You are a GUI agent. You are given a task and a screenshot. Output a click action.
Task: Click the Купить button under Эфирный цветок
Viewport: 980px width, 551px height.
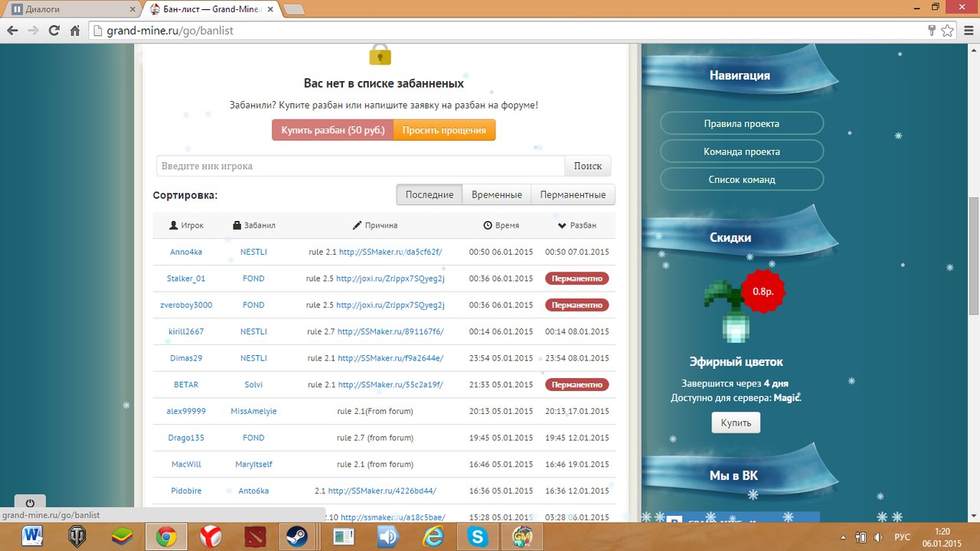point(736,422)
